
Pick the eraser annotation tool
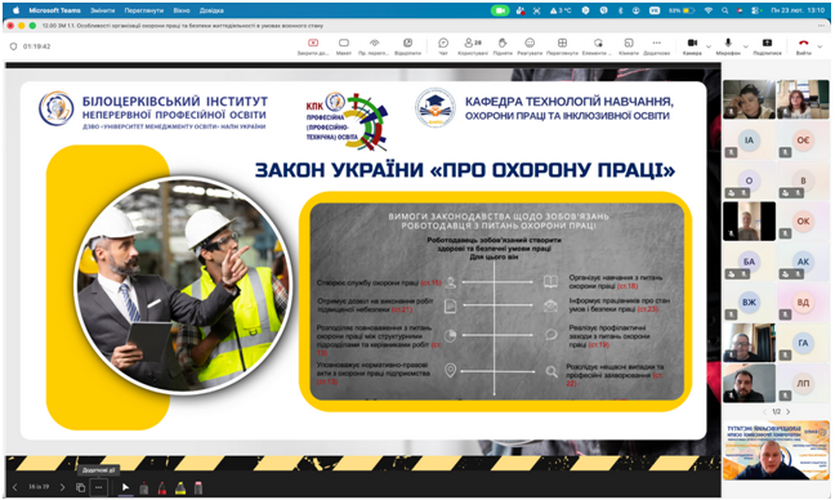coord(198,487)
